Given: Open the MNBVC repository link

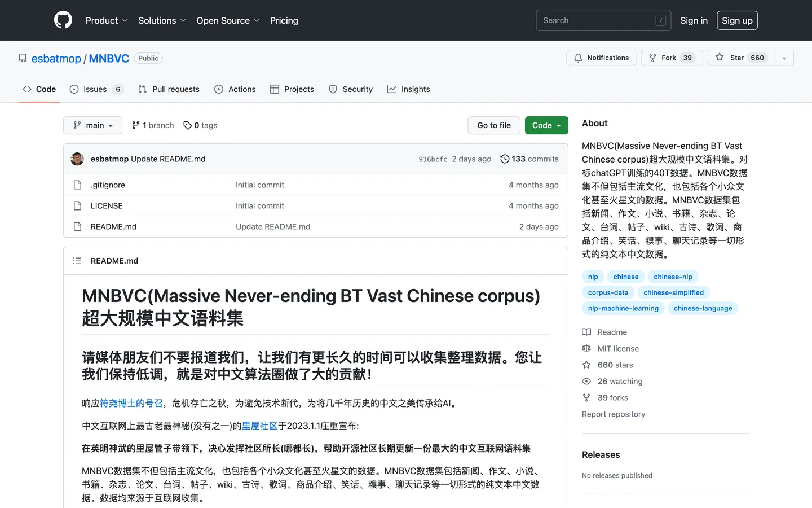Looking at the screenshot, I should coord(109,59).
